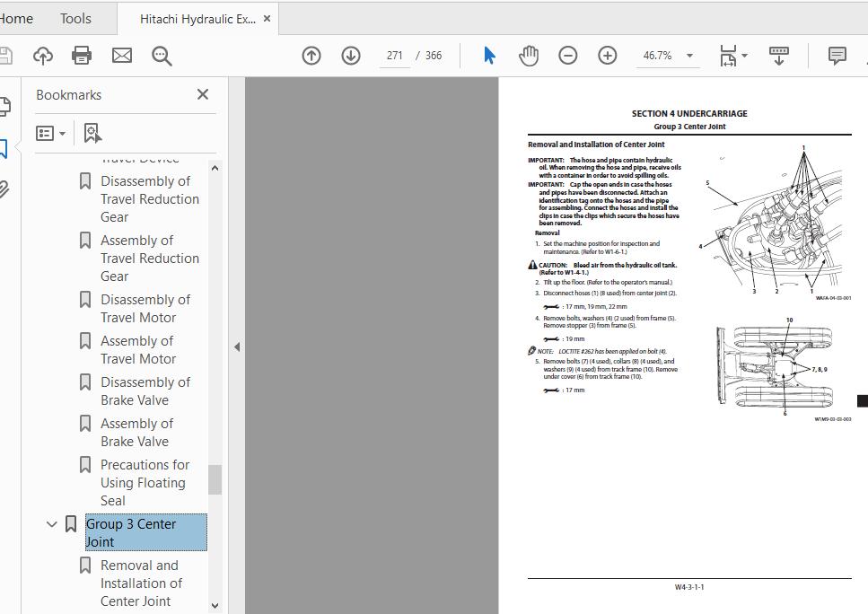Screen dimensions: 868x614
Task: Go to previous page with up arrow
Action: pyautogui.click(x=311, y=56)
